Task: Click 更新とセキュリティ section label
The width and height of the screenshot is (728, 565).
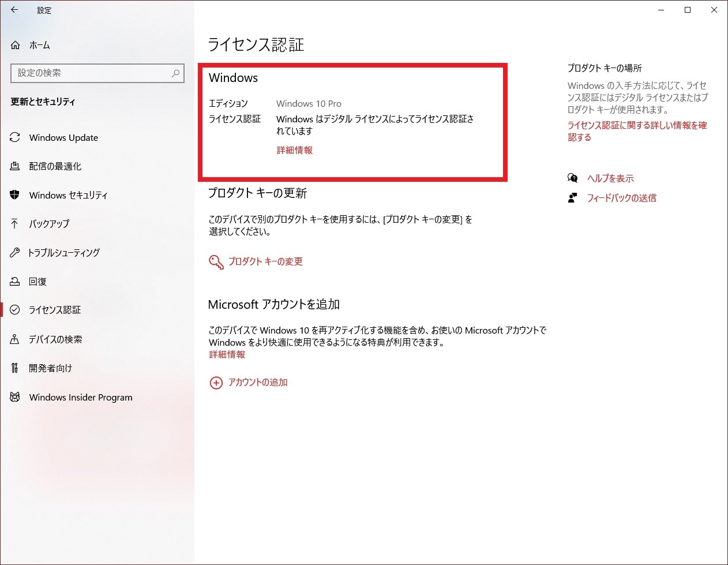Action: pyautogui.click(x=43, y=102)
